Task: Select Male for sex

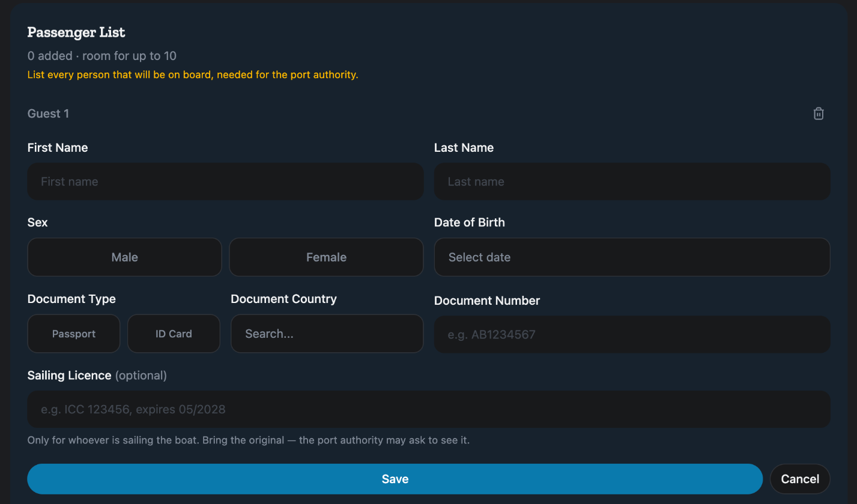Action: pos(125,257)
